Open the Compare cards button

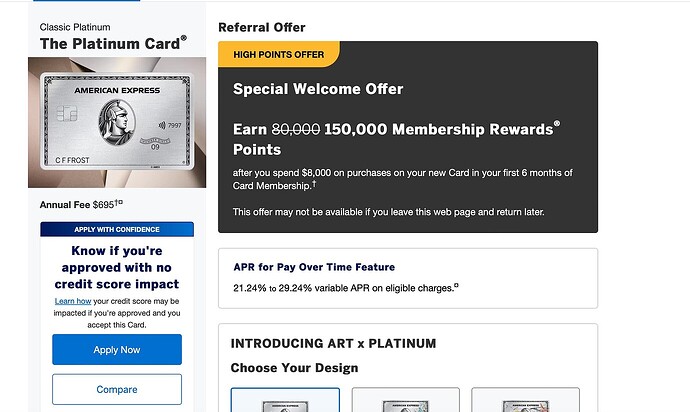[x=117, y=389]
